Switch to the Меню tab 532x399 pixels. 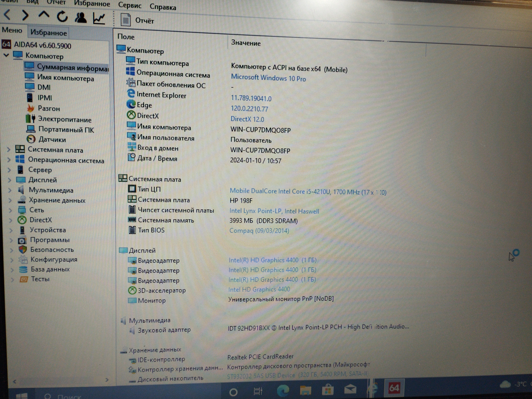[x=12, y=30]
